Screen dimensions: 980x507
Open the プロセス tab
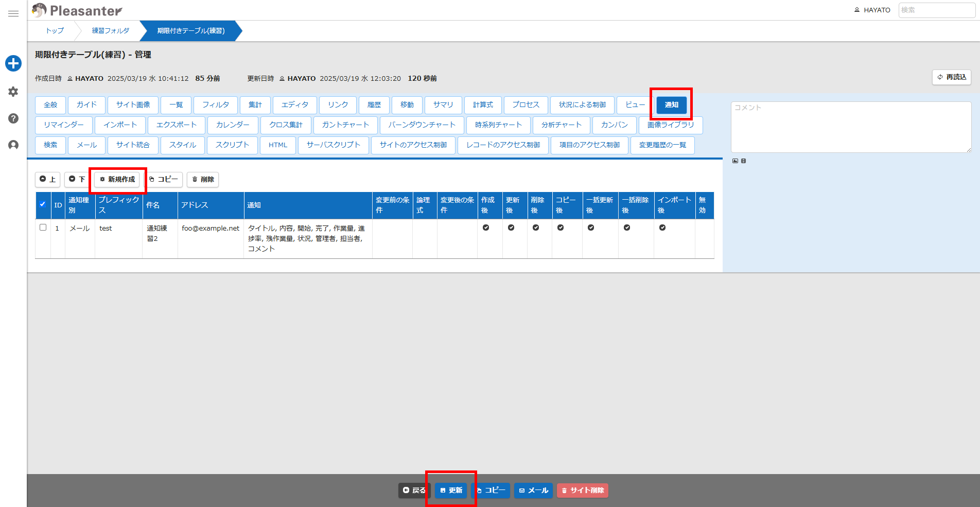tap(526, 105)
